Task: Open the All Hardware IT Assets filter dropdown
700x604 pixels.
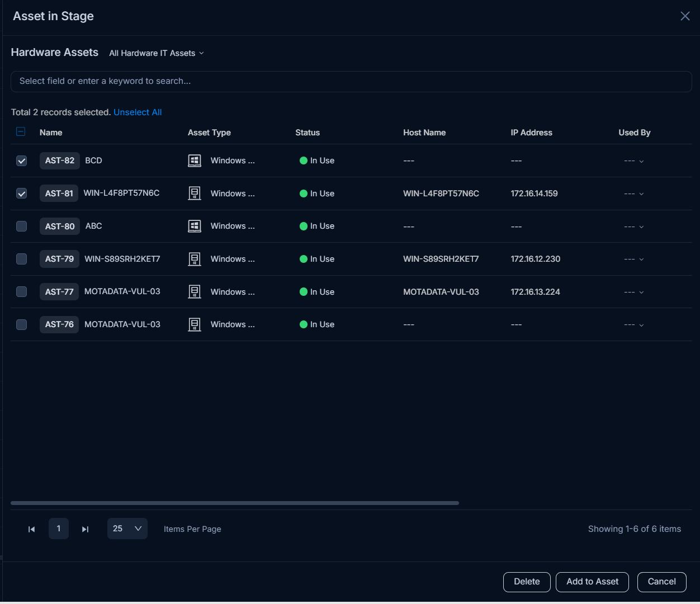Action: pyautogui.click(x=157, y=53)
